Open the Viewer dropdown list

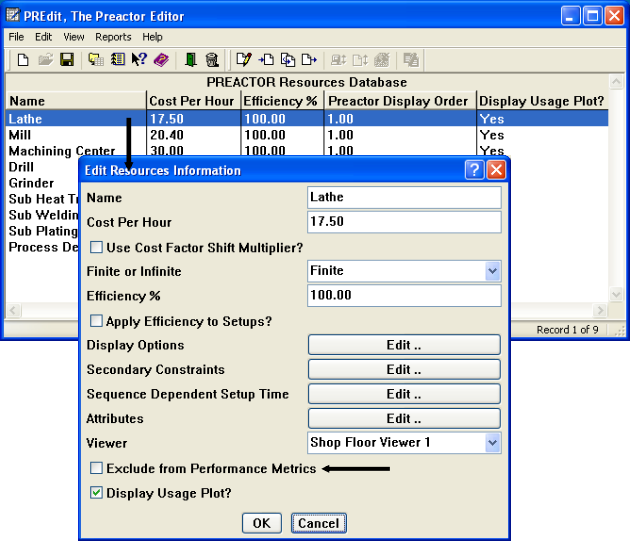[x=493, y=443]
